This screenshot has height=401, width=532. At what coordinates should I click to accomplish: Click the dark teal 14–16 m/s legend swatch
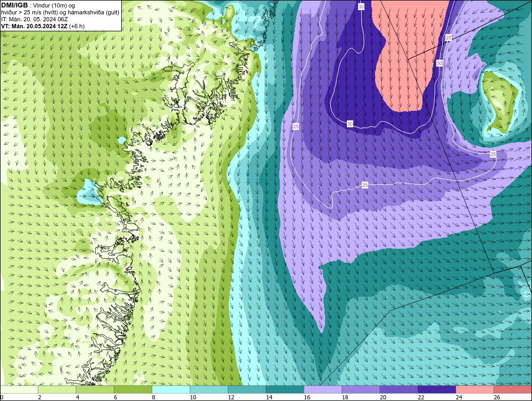point(285,389)
